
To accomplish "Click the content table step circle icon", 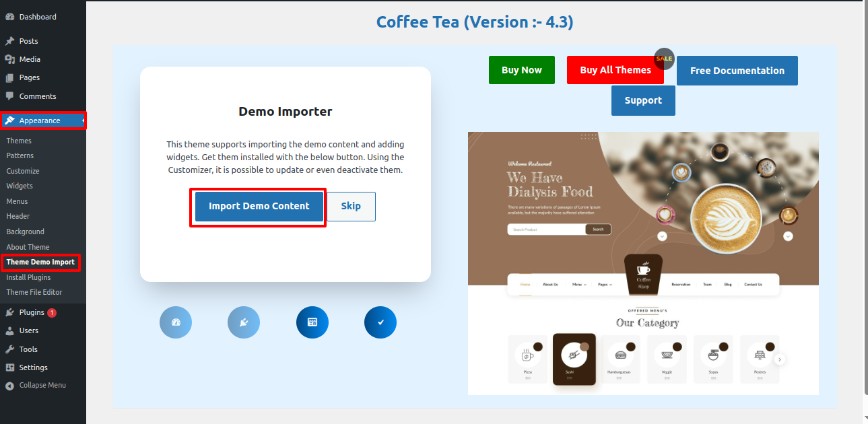I will coord(312,322).
